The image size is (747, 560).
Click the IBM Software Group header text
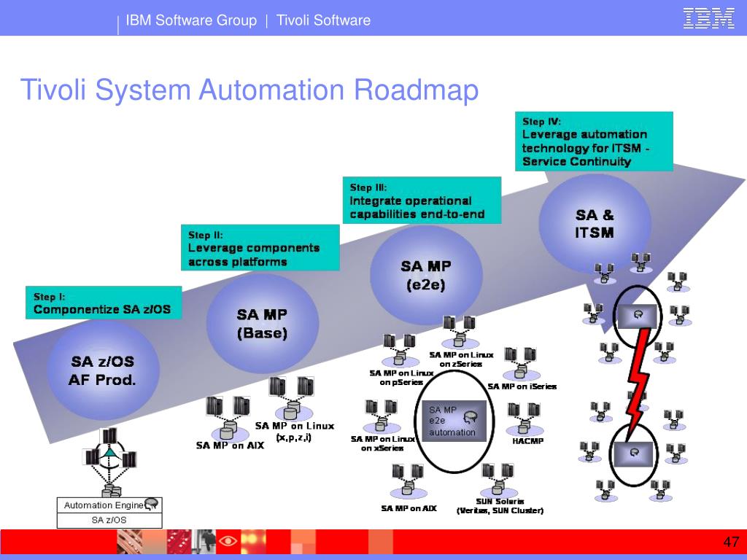pos(191,20)
